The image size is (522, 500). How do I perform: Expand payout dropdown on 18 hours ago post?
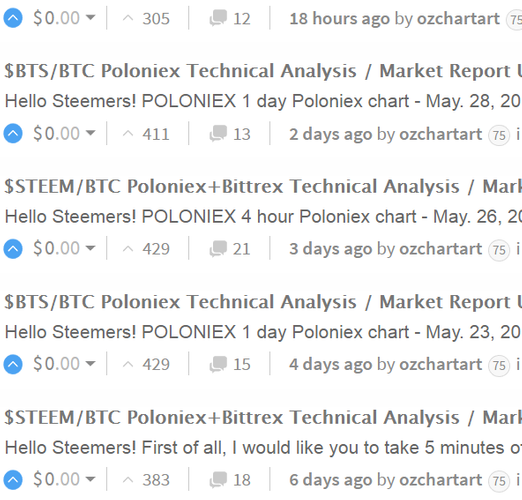point(90,17)
